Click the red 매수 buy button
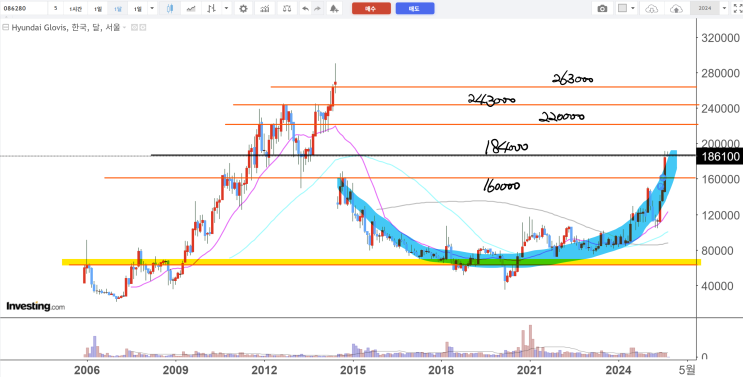Screen dimensions: 743x377 point(371,9)
